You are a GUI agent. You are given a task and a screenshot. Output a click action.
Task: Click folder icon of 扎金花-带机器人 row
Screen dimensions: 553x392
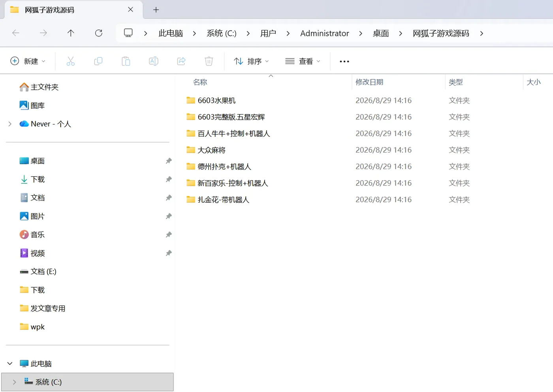(191, 200)
